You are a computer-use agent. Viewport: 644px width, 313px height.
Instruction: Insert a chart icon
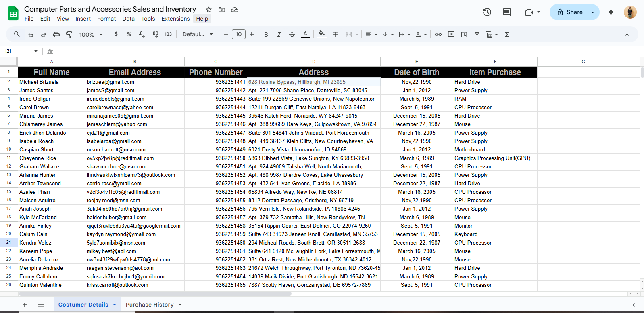tap(464, 35)
